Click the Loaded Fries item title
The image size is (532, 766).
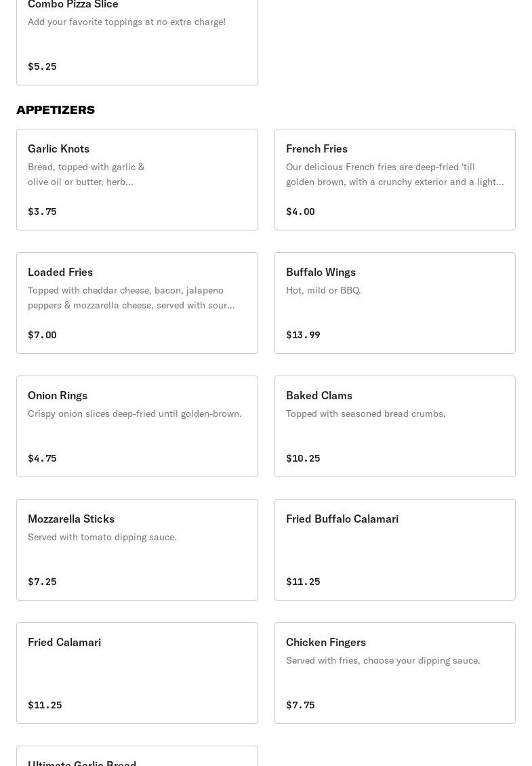pyautogui.click(x=60, y=272)
